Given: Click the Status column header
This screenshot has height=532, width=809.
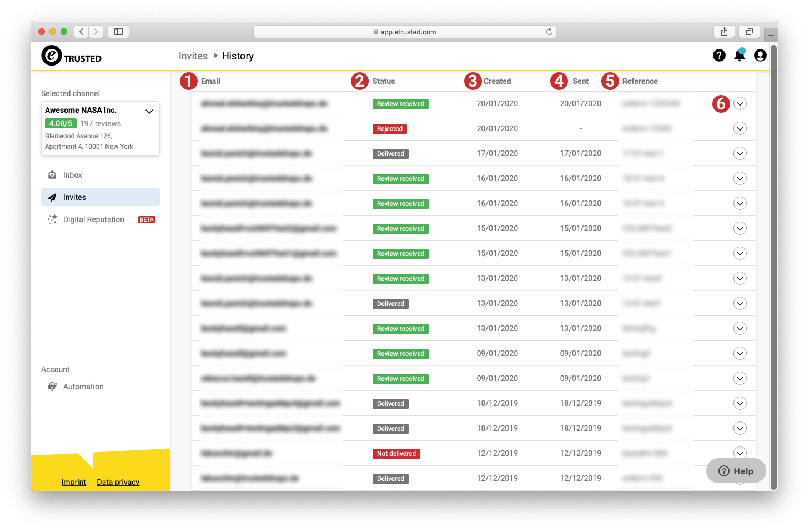Looking at the screenshot, I should point(384,81).
